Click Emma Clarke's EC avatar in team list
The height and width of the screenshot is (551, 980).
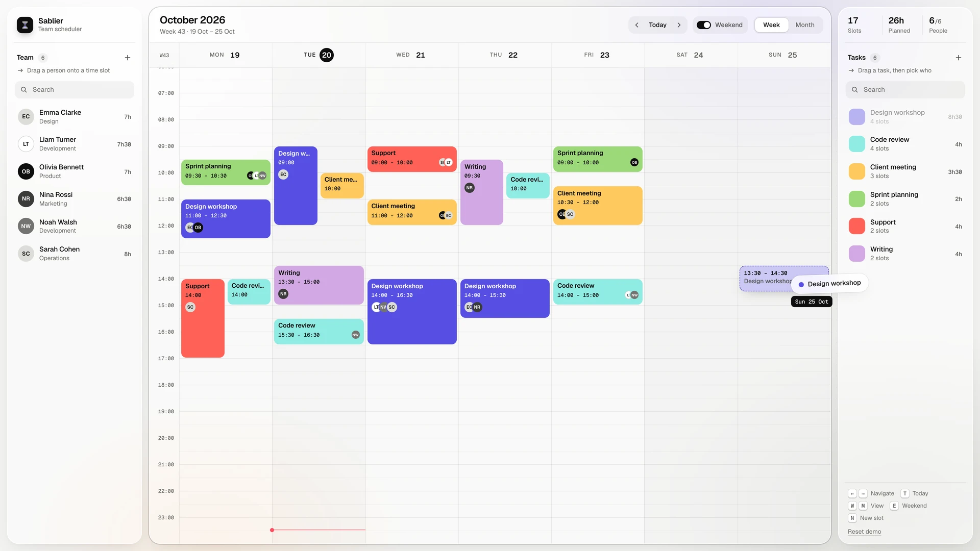(26, 117)
